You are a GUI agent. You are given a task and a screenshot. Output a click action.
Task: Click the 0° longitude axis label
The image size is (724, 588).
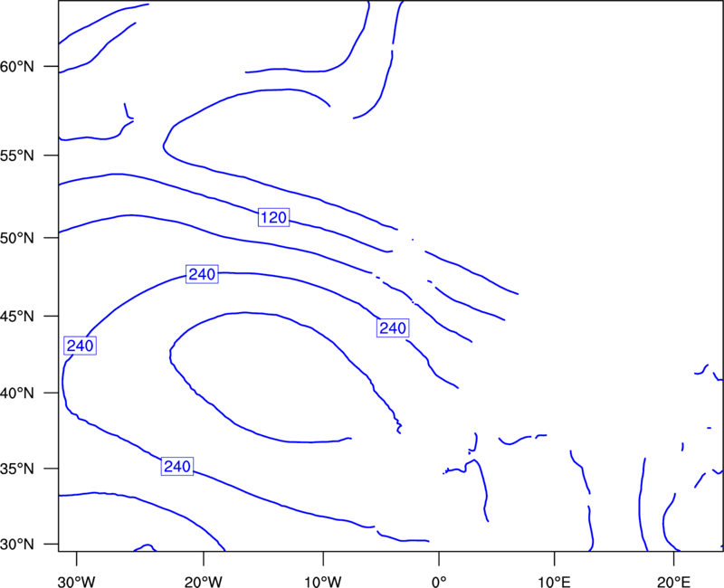coord(439,582)
